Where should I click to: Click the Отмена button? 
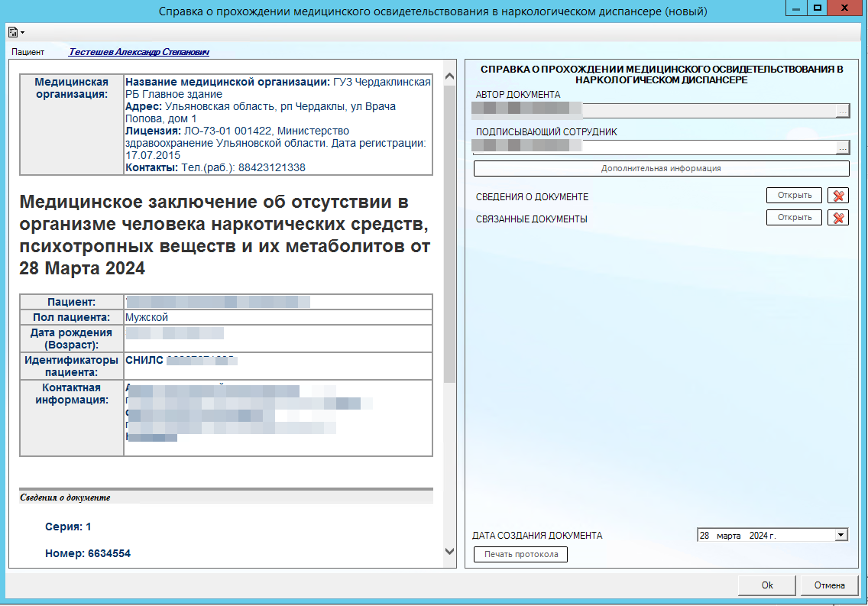[x=829, y=585]
